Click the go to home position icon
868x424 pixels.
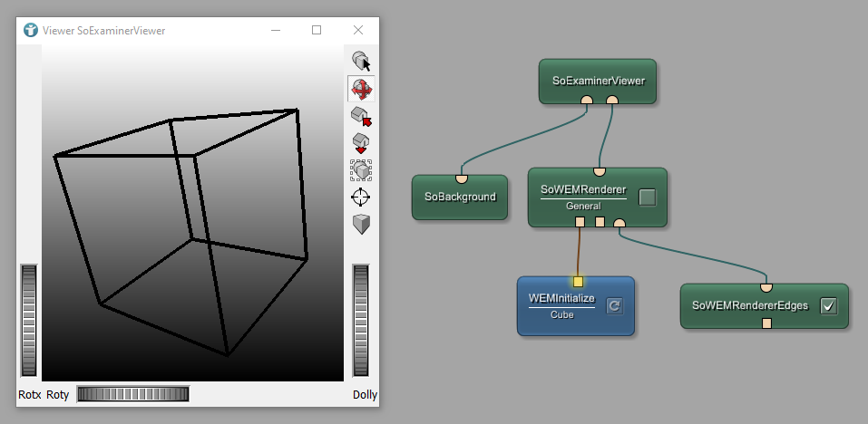point(361,116)
